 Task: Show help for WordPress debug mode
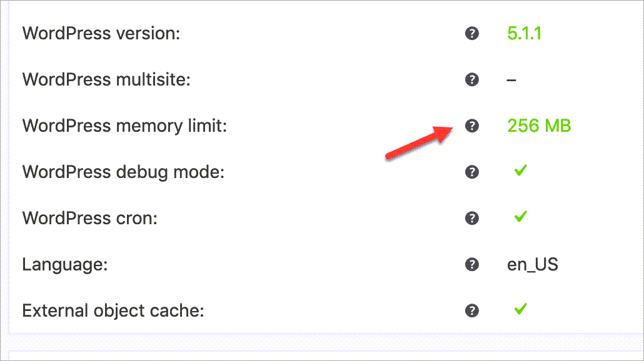[x=472, y=172]
